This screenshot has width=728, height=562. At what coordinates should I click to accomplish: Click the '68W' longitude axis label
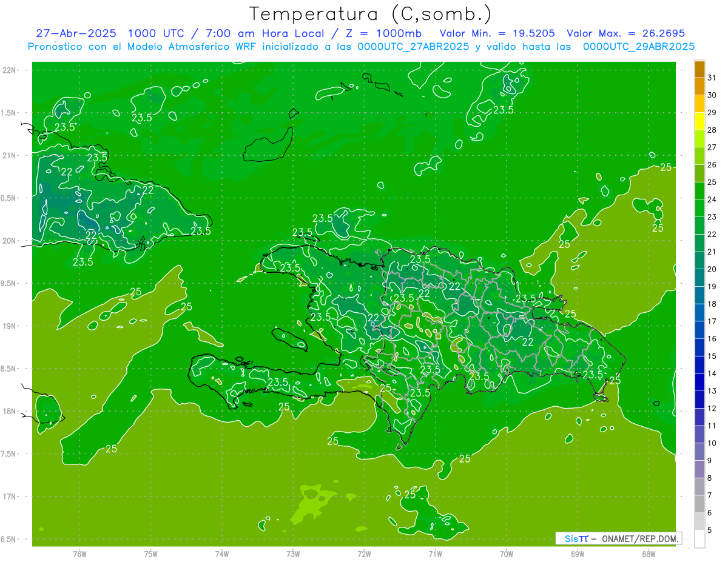click(x=649, y=554)
